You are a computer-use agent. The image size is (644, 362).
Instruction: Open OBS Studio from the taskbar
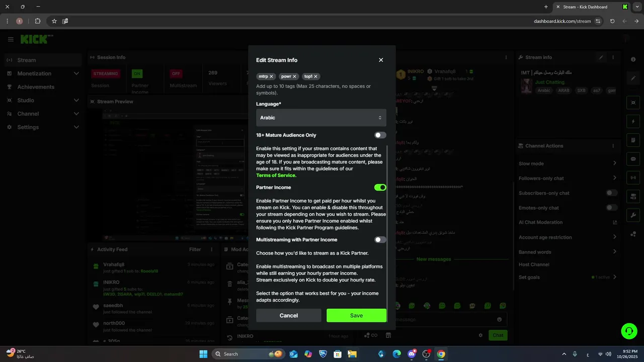coord(427,354)
